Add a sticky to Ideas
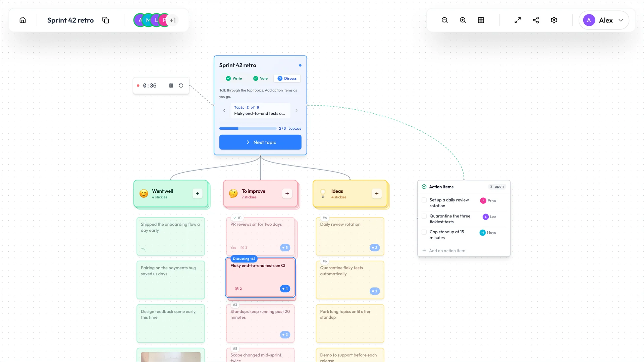Screen dimensions: 644x362 coord(377,193)
